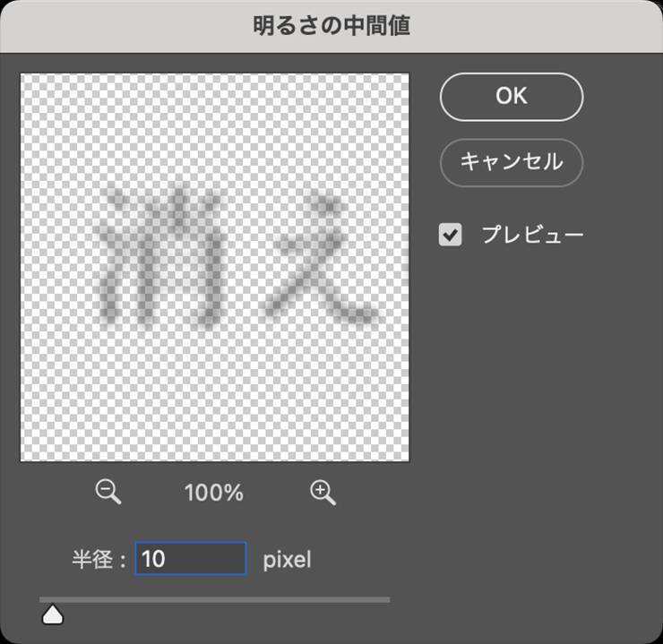Click the checkerboard area below the blurred text
Screen dimensions: 663x644
[215, 394]
